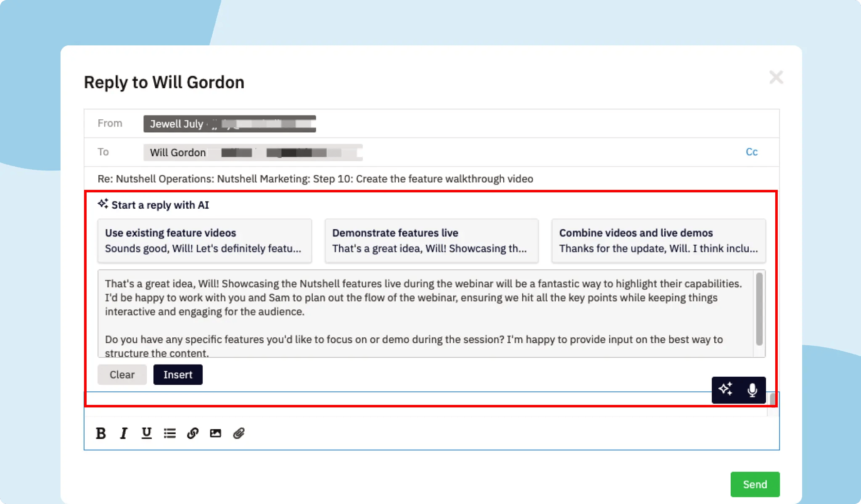This screenshot has height=504, width=861.
Task: Insert an image into the reply
Action: pos(215,433)
